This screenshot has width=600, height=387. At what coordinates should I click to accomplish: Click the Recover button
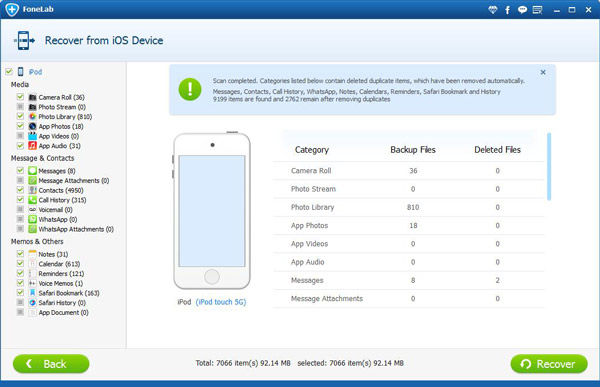(549, 364)
